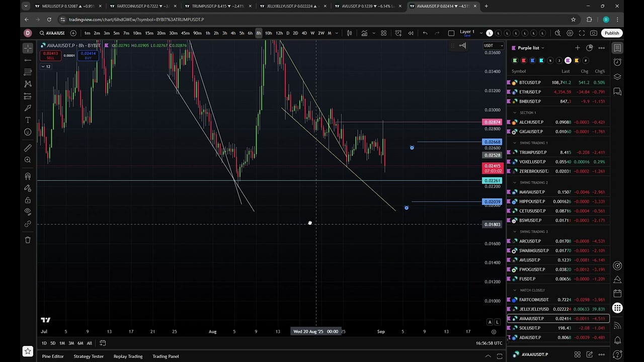Click the red SELL price button
This screenshot has height=362, width=644.
[50, 55]
